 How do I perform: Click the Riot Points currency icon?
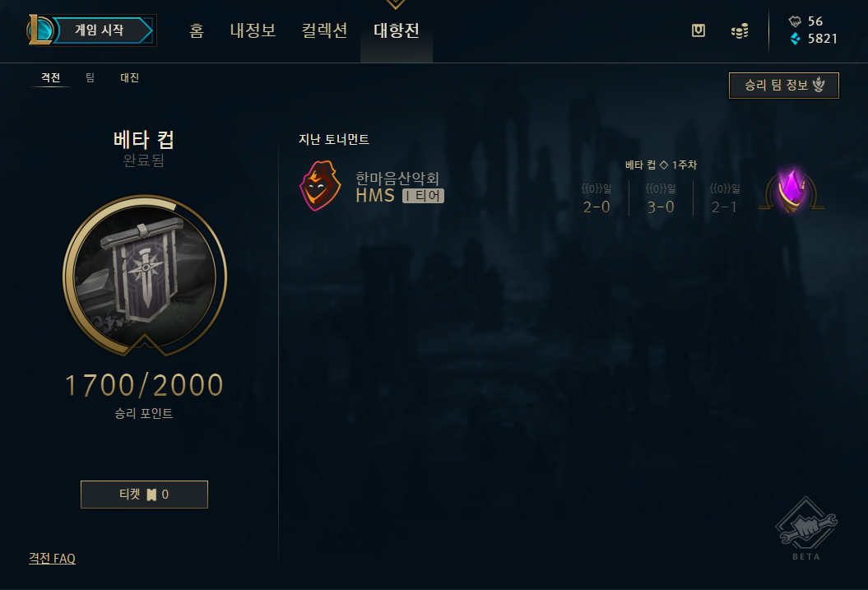point(795,21)
